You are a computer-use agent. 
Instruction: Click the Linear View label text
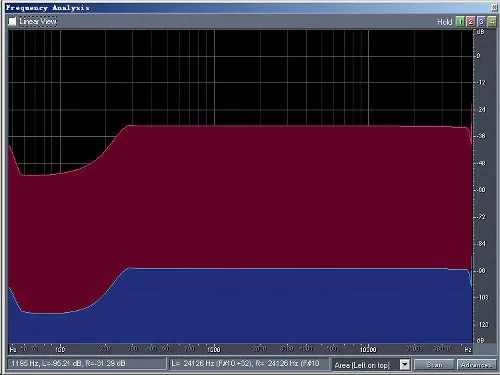(38, 22)
